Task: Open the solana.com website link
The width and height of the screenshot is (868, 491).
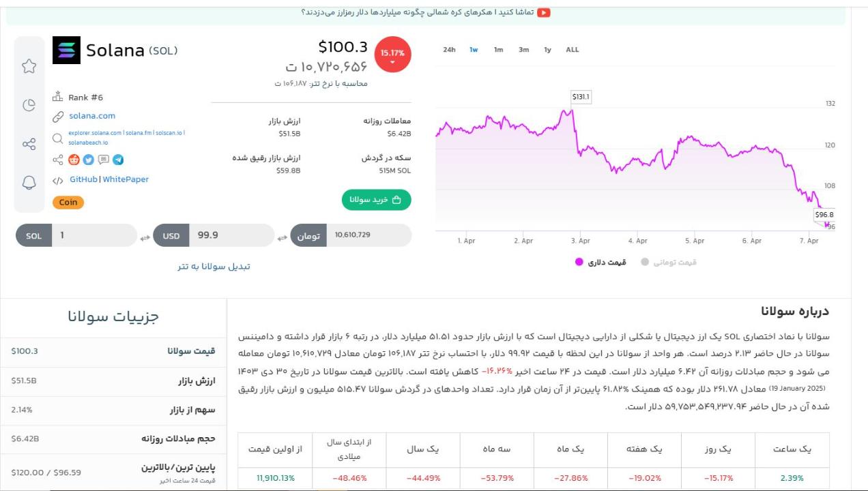Action: pos(92,116)
